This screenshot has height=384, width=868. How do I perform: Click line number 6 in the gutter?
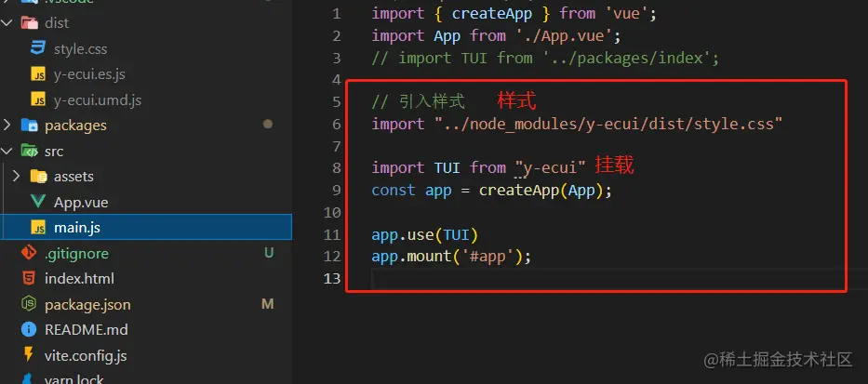(337, 124)
